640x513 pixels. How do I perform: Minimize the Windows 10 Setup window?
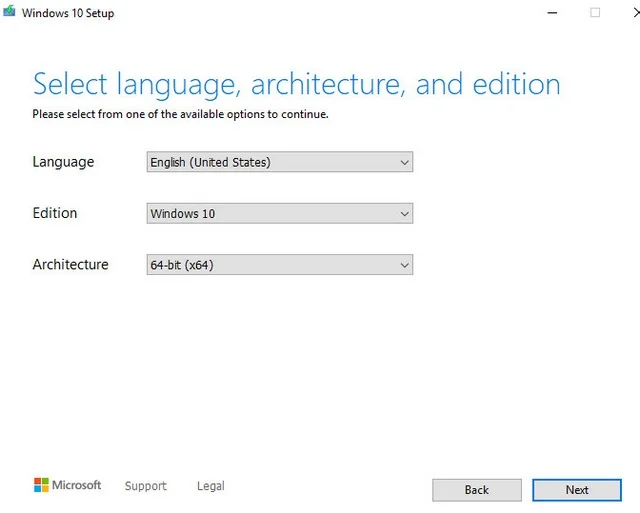coord(552,13)
